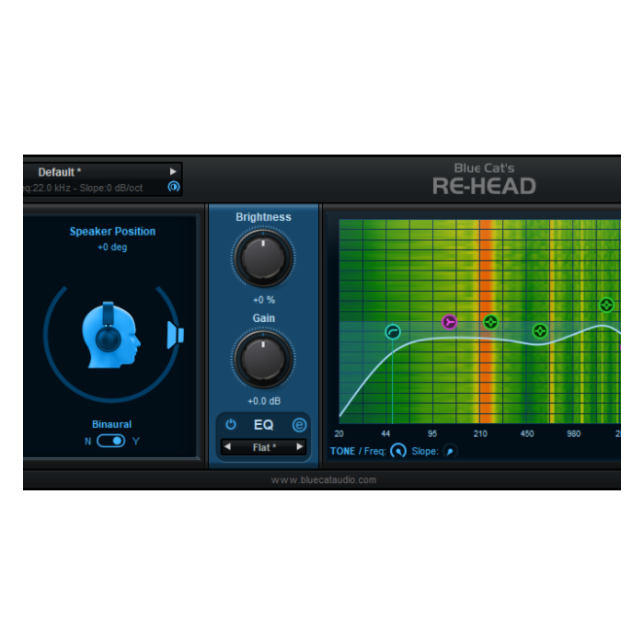644x644 pixels.
Task: Toggle the Binaural N/Y switch
Action: (x=111, y=441)
